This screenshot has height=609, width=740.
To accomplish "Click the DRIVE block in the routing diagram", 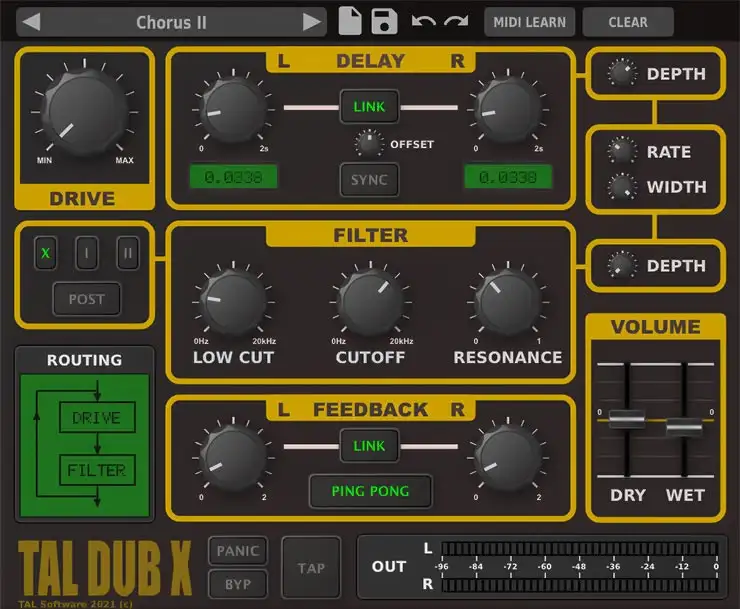I will 97,417.
